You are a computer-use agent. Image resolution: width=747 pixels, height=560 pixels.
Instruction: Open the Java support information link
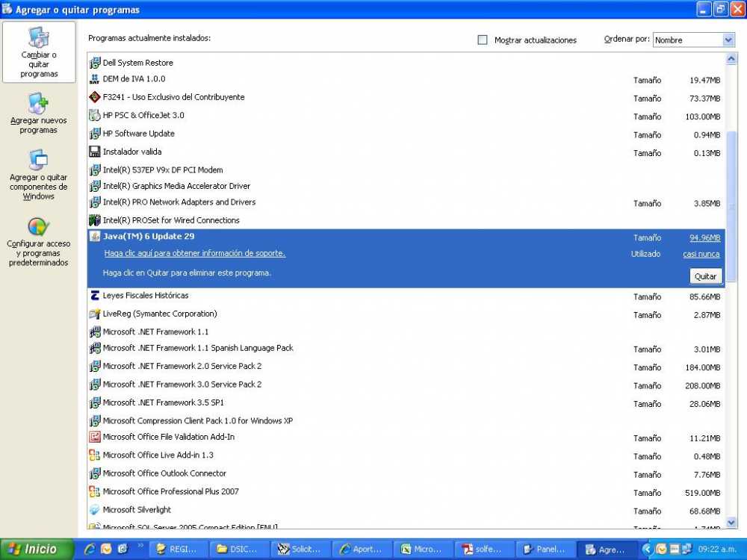tap(195, 253)
